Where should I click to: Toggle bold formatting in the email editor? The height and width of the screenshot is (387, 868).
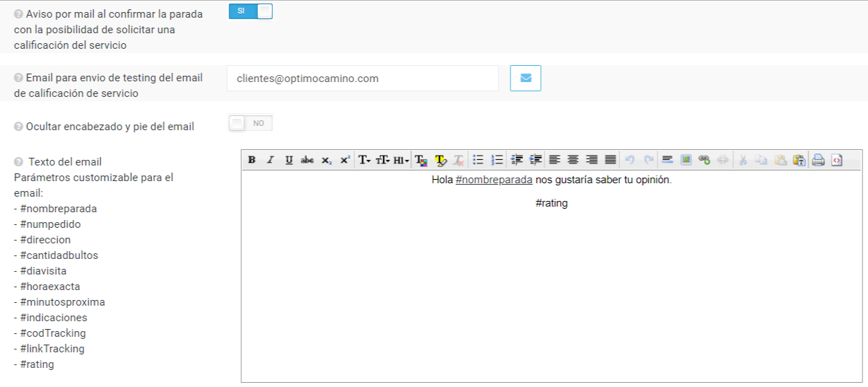(252, 161)
